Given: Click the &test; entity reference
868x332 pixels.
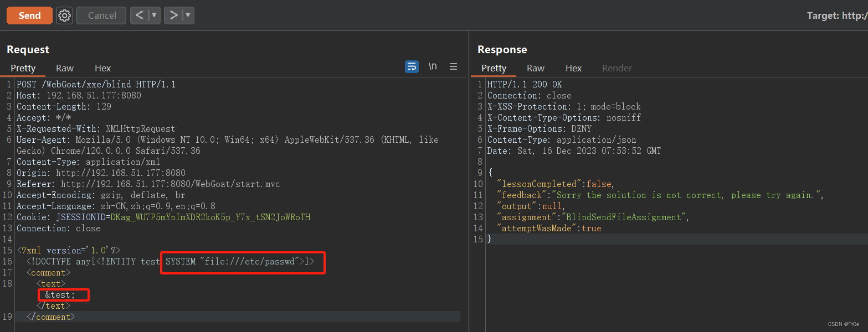Looking at the screenshot, I should [60, 295].
